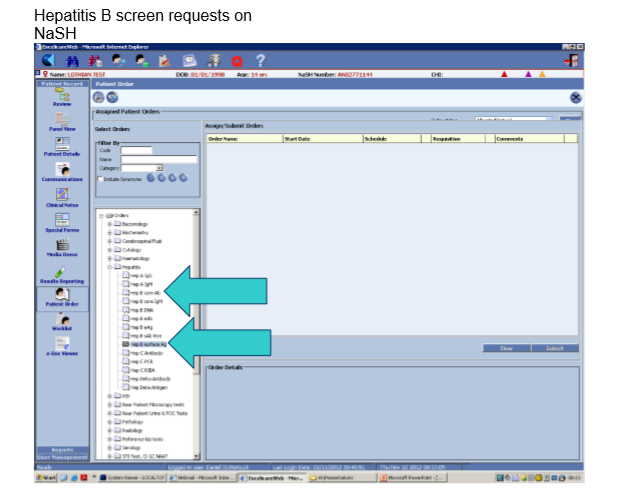This screenshot has height=500, width=627.
Task: Tick the Include Synonyms checkbox
Action: pos(101,178)
